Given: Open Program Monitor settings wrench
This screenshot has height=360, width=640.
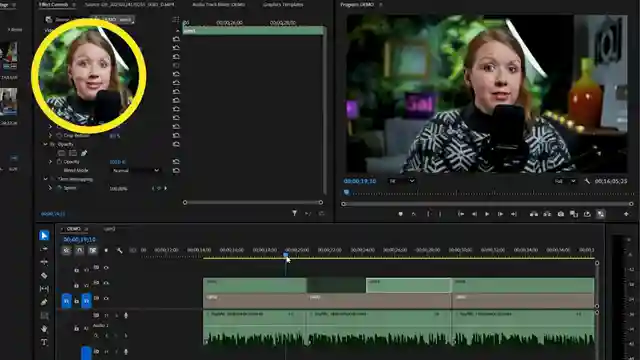Looking at the screenshot, I should pos(587,181).
